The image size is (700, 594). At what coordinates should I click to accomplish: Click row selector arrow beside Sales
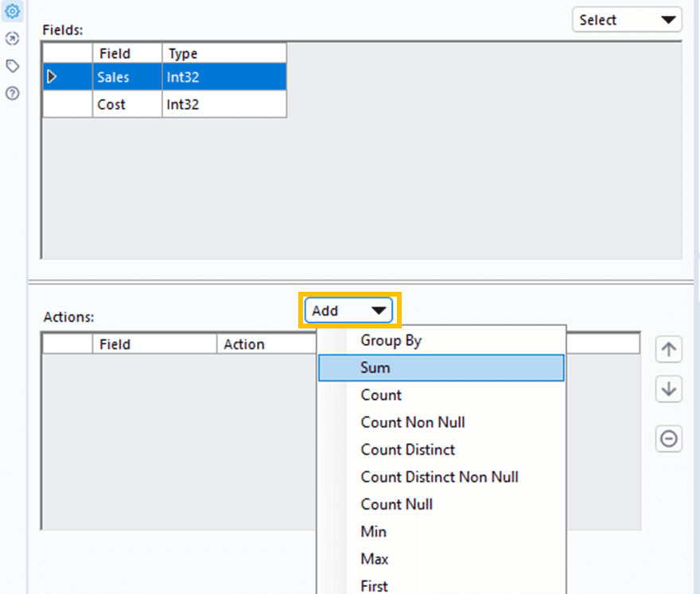53,77
